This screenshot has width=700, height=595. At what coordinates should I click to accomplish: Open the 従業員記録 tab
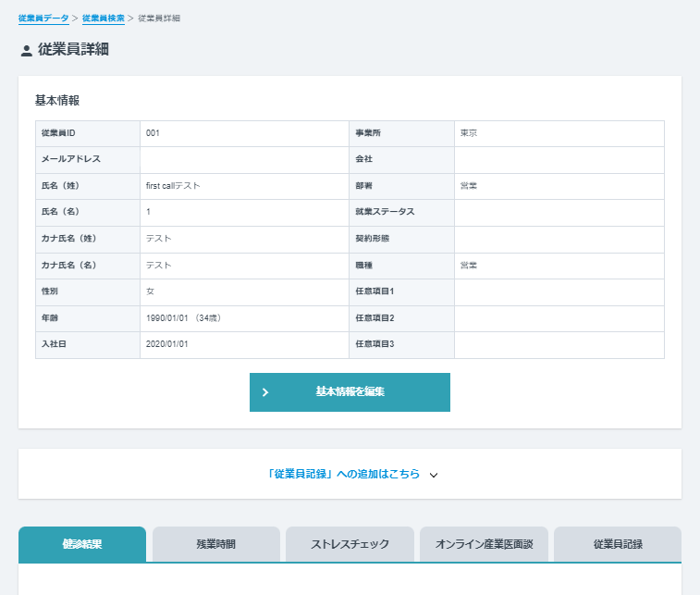[x=618, y=544]
